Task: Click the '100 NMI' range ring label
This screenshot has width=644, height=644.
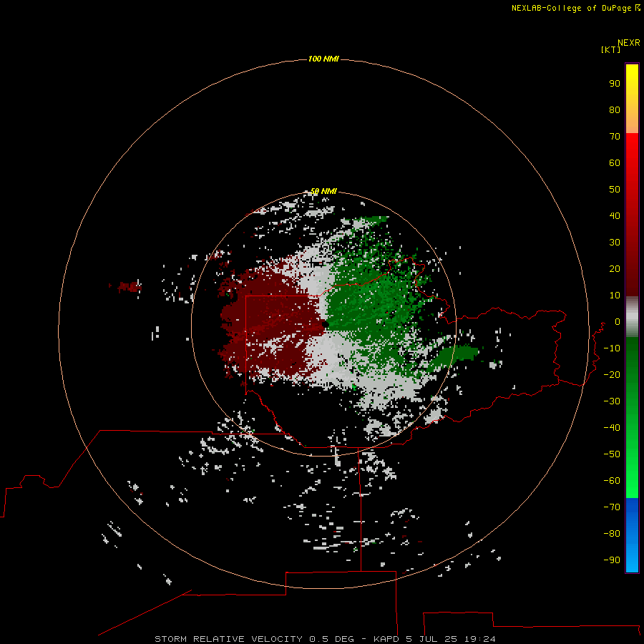Action: pyautogui.click(x=323, y=59)
